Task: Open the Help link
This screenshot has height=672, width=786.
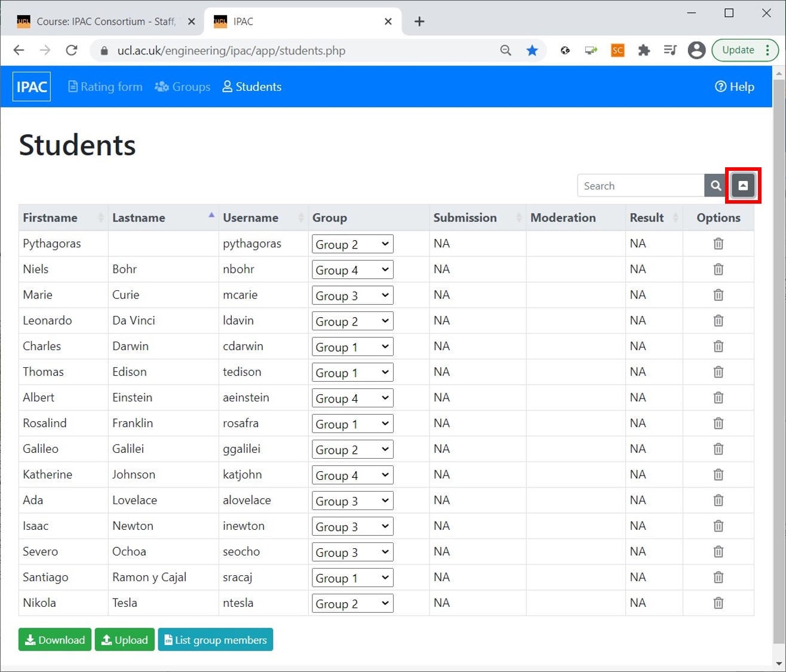Action: [735, 87]
